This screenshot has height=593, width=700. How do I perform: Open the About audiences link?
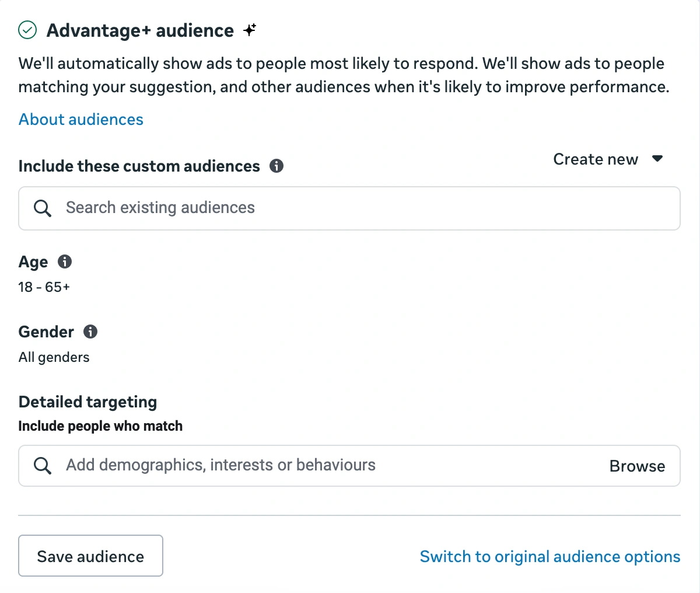tap(80, 119)
